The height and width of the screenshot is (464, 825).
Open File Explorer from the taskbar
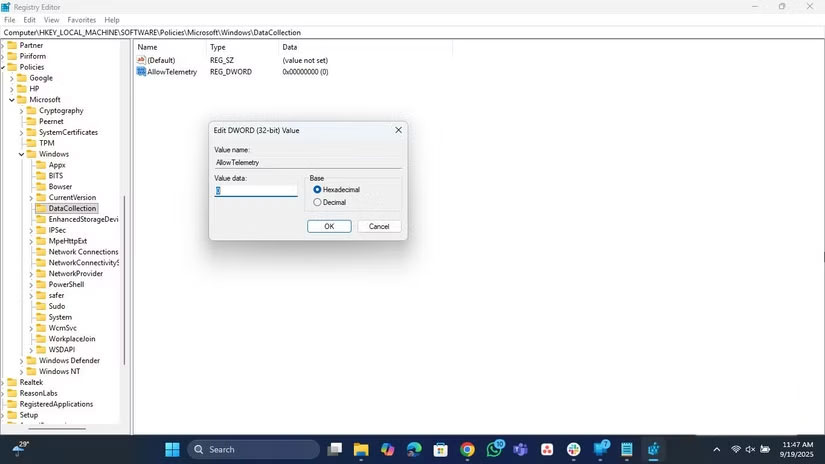click(x=361, y=449)
